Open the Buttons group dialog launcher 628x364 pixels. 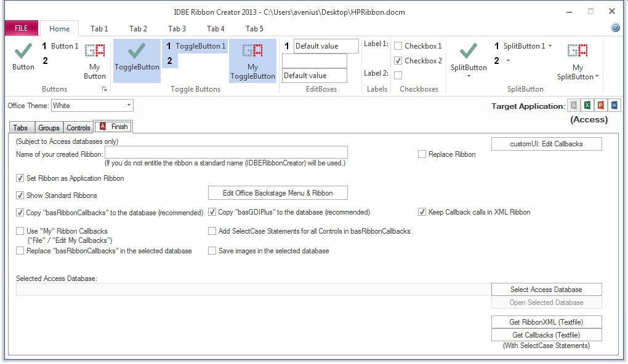point(104,89)
